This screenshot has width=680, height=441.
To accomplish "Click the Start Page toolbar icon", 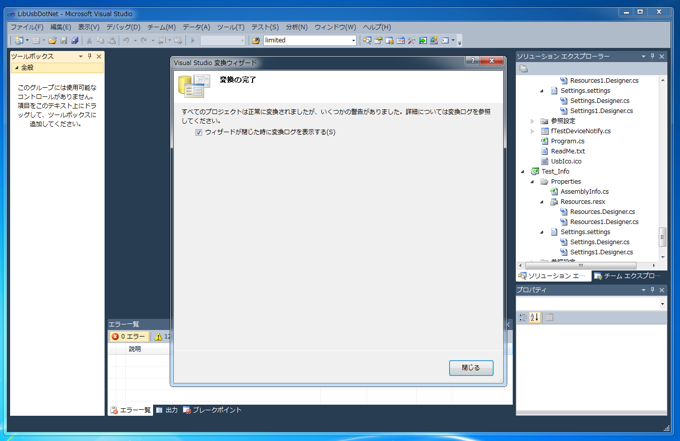I will click(423, 40).
